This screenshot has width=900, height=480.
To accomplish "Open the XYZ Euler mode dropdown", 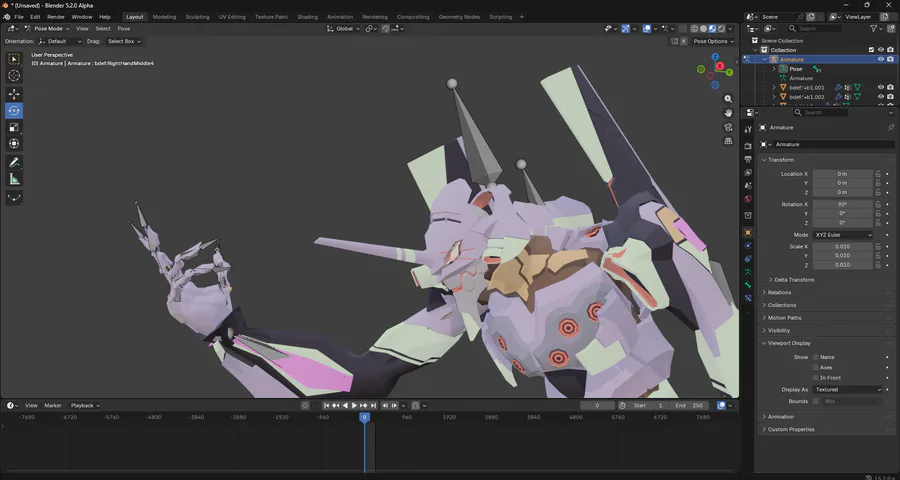I will click(x=843, y=235).
